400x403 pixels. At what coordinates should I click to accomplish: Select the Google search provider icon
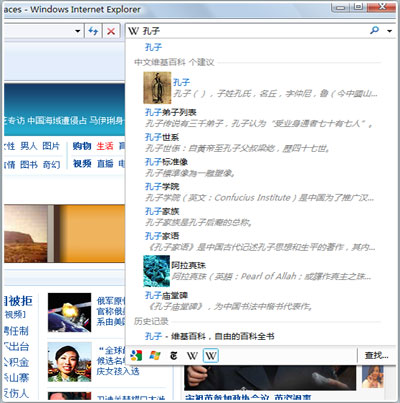point(136,356)
